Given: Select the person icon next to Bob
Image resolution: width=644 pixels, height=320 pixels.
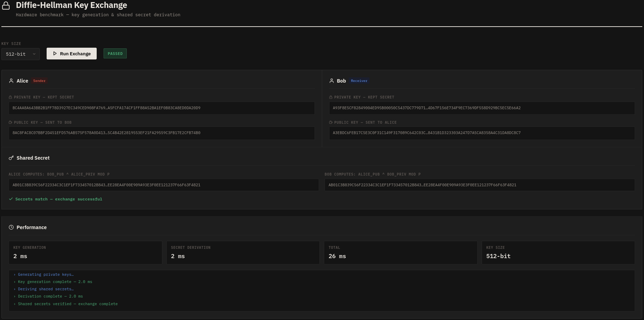Looking at the screenshot, I should click(332, 81).
